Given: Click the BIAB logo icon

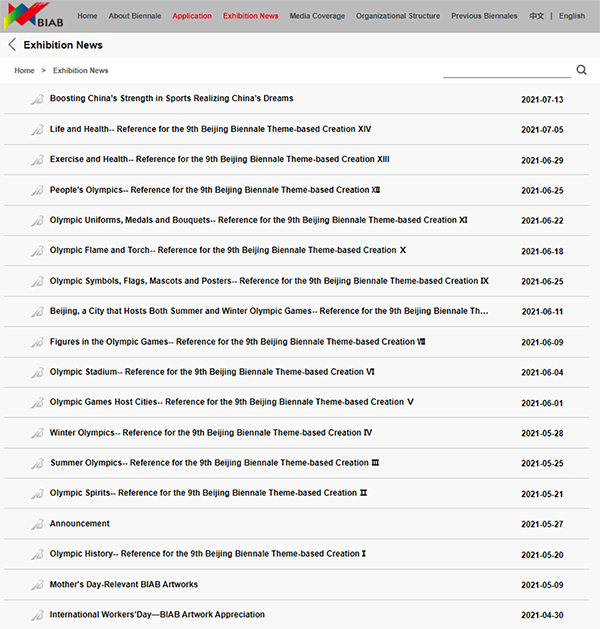Looking at the screenshot, I should point(33,15).
